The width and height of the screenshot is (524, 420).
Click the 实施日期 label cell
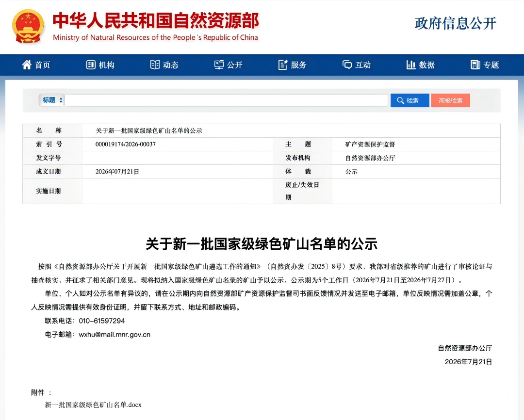[52, 191]
